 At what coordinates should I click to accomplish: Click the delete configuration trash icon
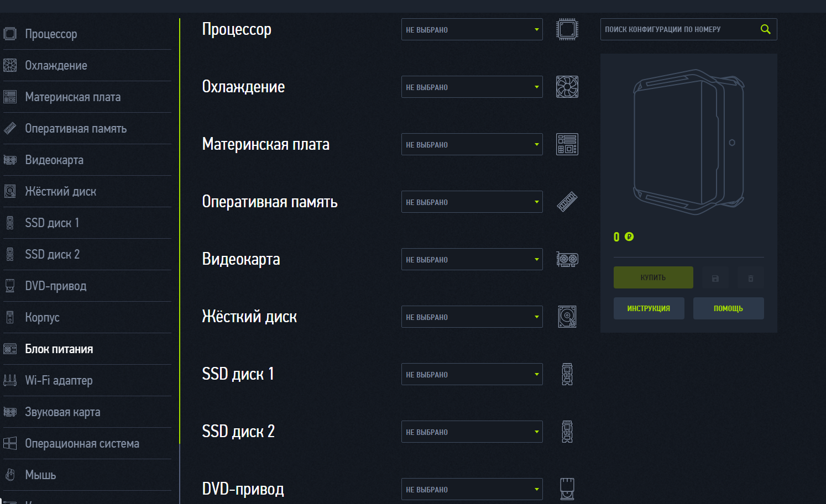click(750, 278)
